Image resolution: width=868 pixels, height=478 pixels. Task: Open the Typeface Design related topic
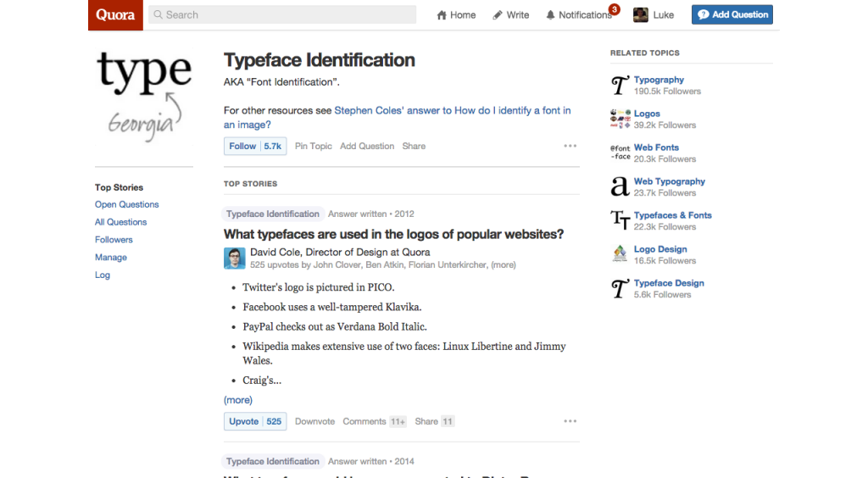click(669, 283)
